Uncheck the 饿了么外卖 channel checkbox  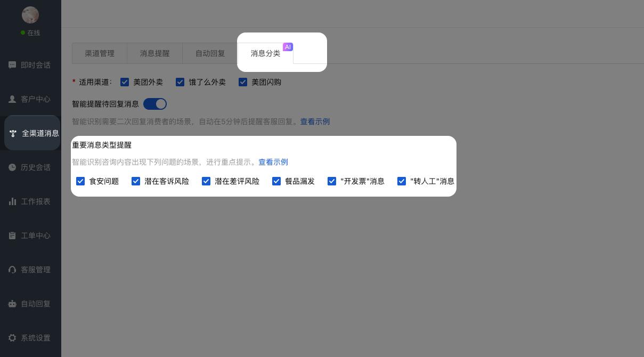[180, 82]
